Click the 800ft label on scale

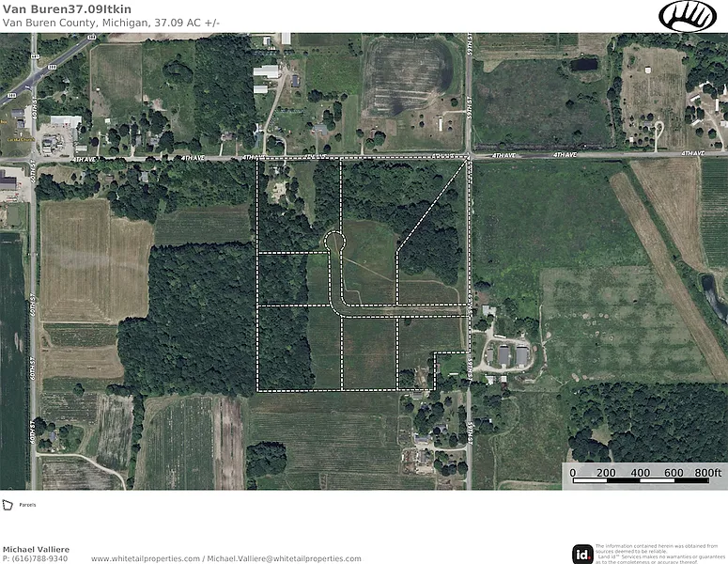[x=707, y=473]
